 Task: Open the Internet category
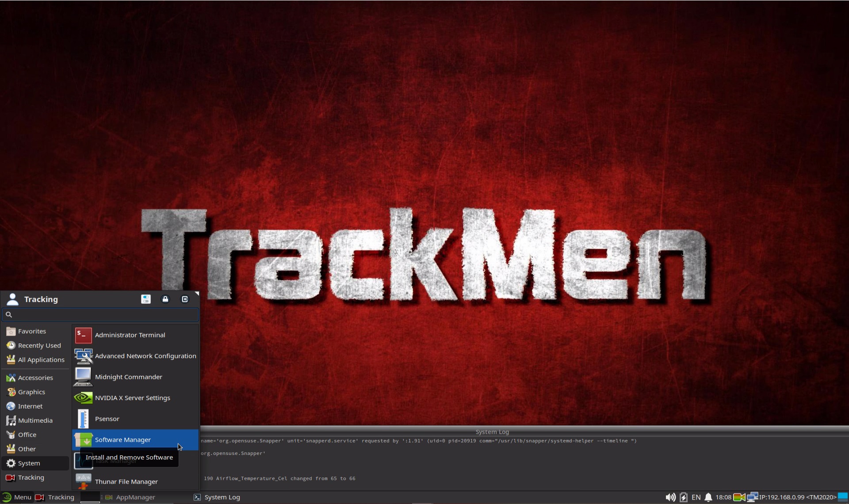tap(30, 406)
